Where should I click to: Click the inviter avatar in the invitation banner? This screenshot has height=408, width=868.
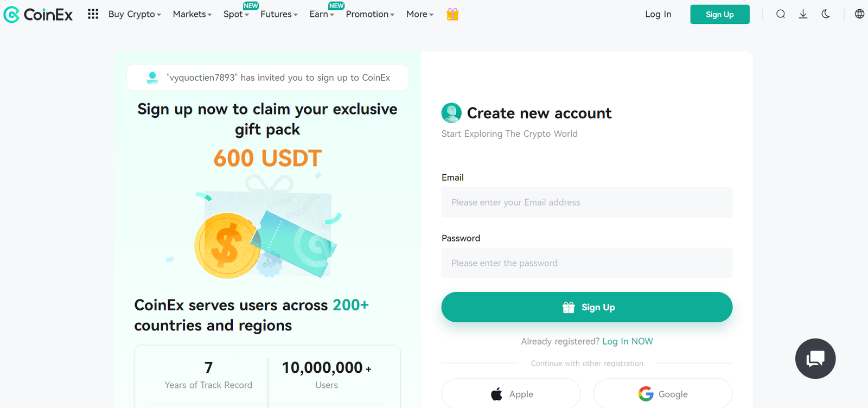[x=152, y=77]
